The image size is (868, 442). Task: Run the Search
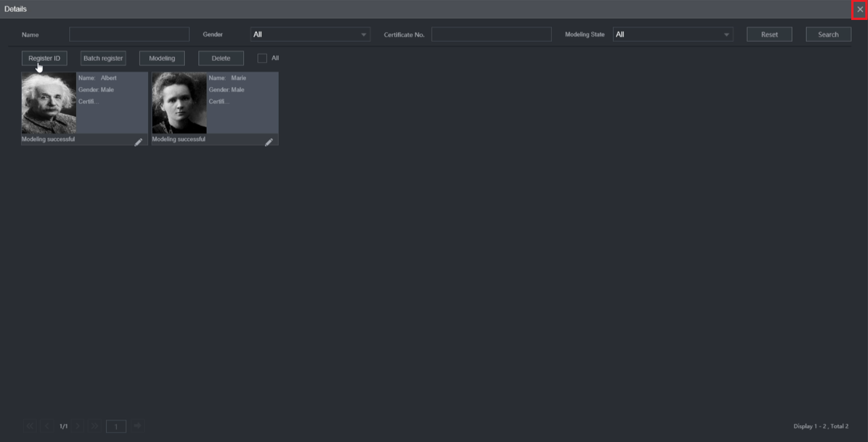pyautogui.click(x=828, y=34)
